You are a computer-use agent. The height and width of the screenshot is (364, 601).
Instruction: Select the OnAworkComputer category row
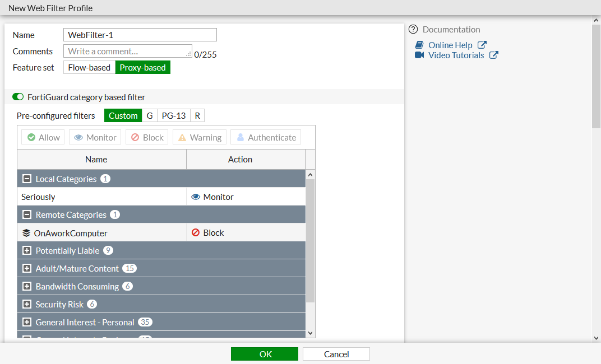tap(161, 233)
